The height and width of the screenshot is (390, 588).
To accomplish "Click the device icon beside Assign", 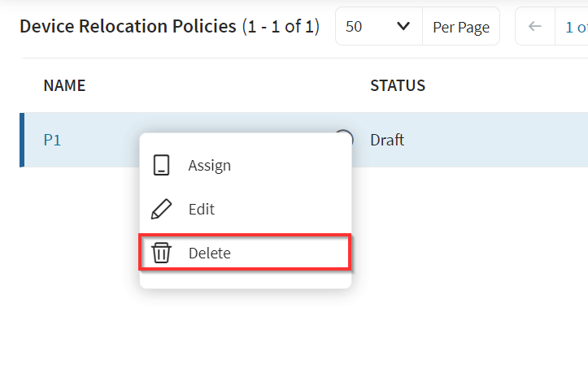I will coord(161,165).
